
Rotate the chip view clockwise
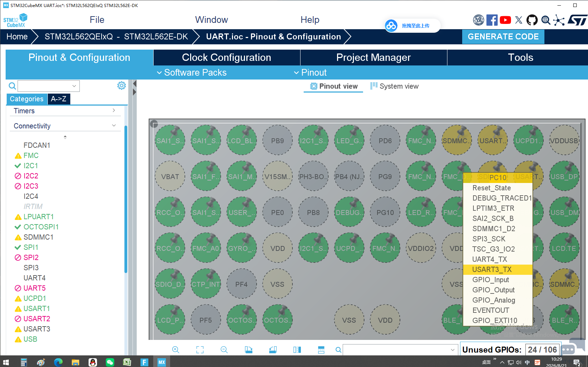coord(248,350)
